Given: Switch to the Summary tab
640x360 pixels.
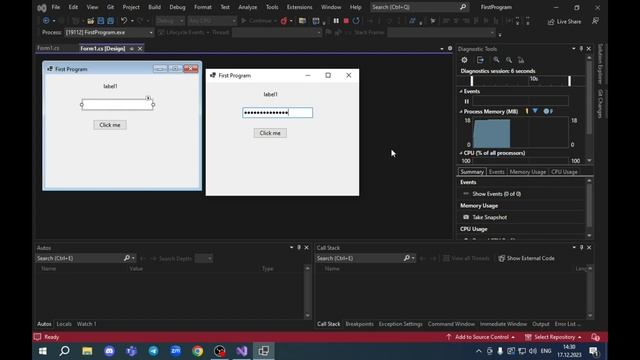Looking at the screenshot, I should pyautogui.click(x=472, y=172).
